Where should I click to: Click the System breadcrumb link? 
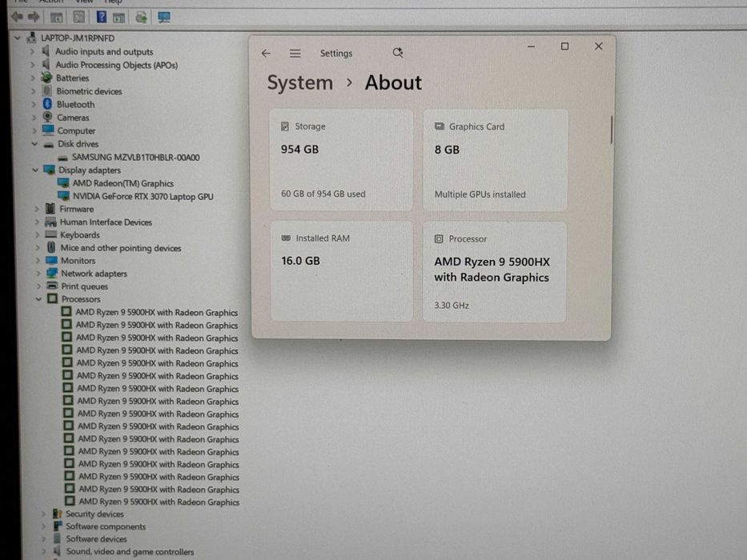click(x=299, y=83)
